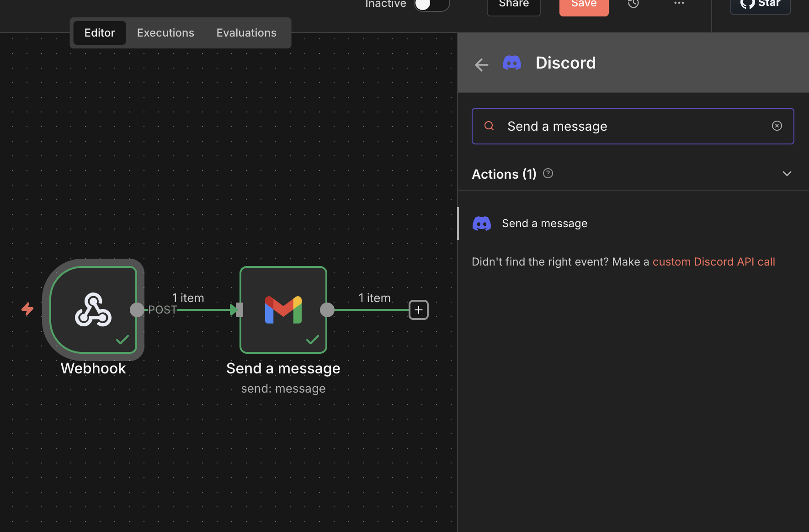Click the Actions help question mark icon

tap(548, 174)
